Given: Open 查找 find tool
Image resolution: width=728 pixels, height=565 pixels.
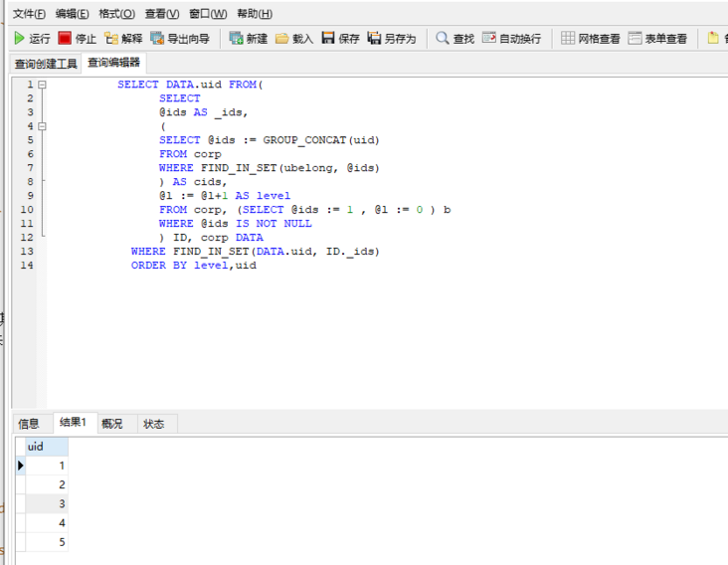Looking at the screenshot, I should pos(455,39).
